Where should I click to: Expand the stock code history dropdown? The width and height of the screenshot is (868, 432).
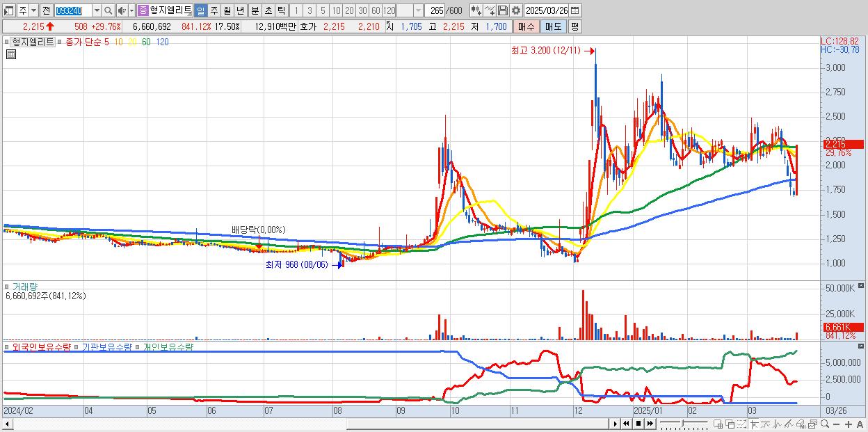point(97,10)
